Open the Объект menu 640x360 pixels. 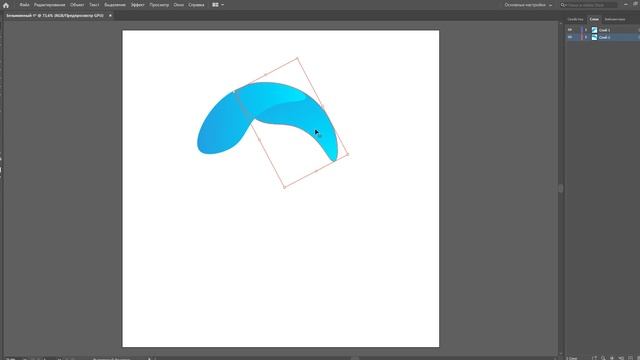click(x=77, y=5)
